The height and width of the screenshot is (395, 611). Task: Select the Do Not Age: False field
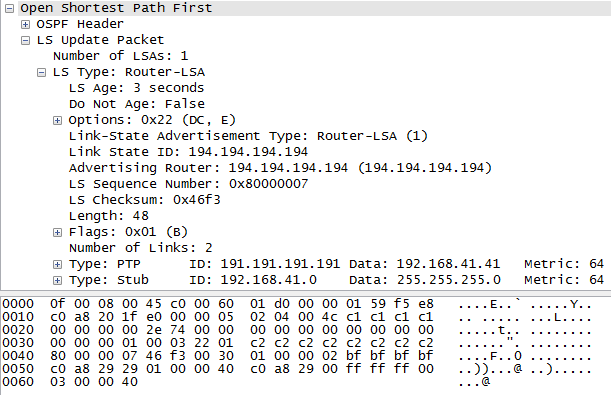(x=137, y=104)
